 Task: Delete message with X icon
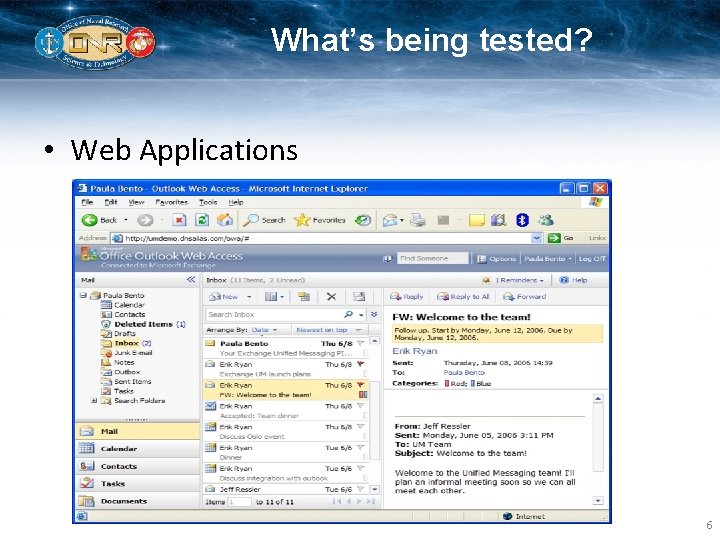(x=331, y=297)
